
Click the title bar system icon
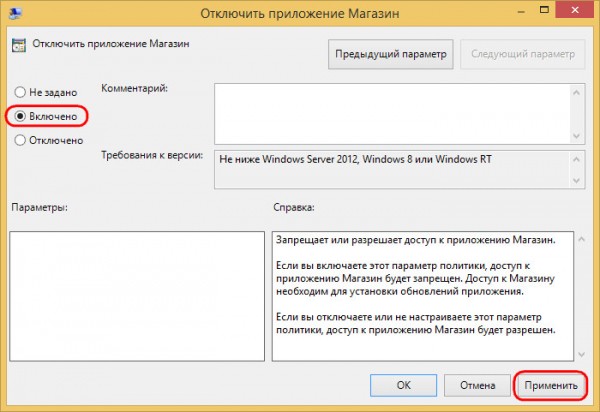(15, 13)
